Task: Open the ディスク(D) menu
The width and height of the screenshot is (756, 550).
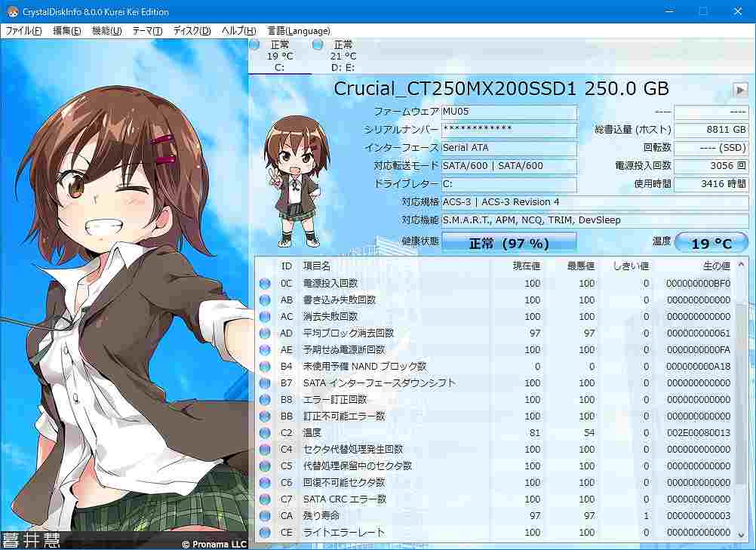Action: [192, 31]
